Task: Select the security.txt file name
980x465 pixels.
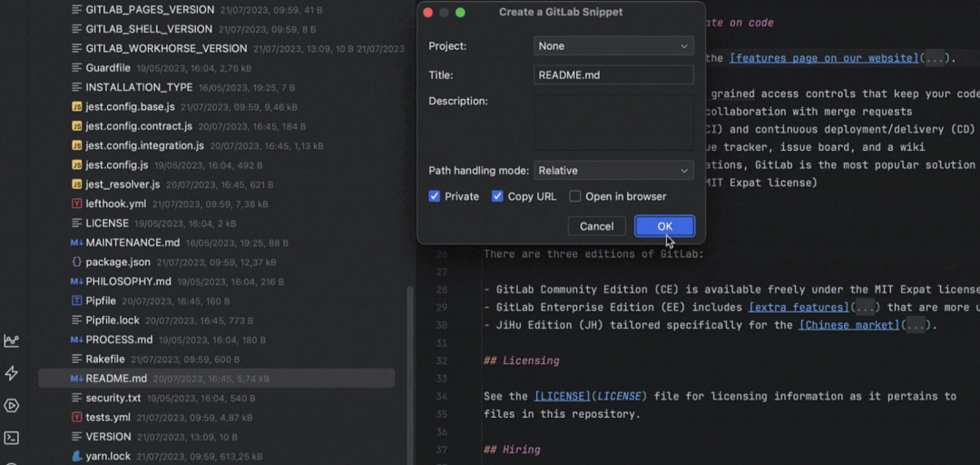Action: [113, 398]
